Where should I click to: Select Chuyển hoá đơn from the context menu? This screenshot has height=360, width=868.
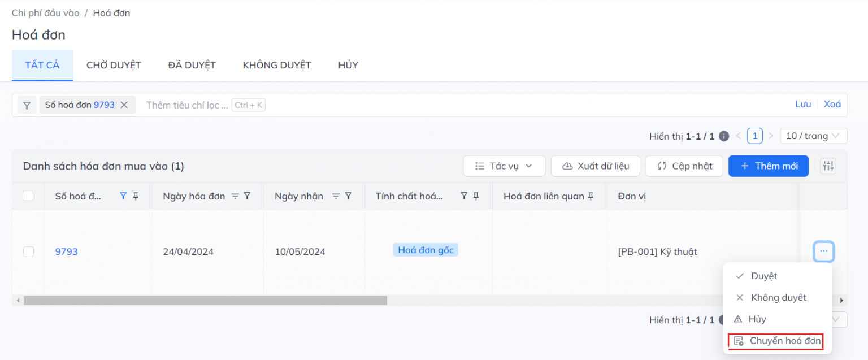tap(785, 340)
